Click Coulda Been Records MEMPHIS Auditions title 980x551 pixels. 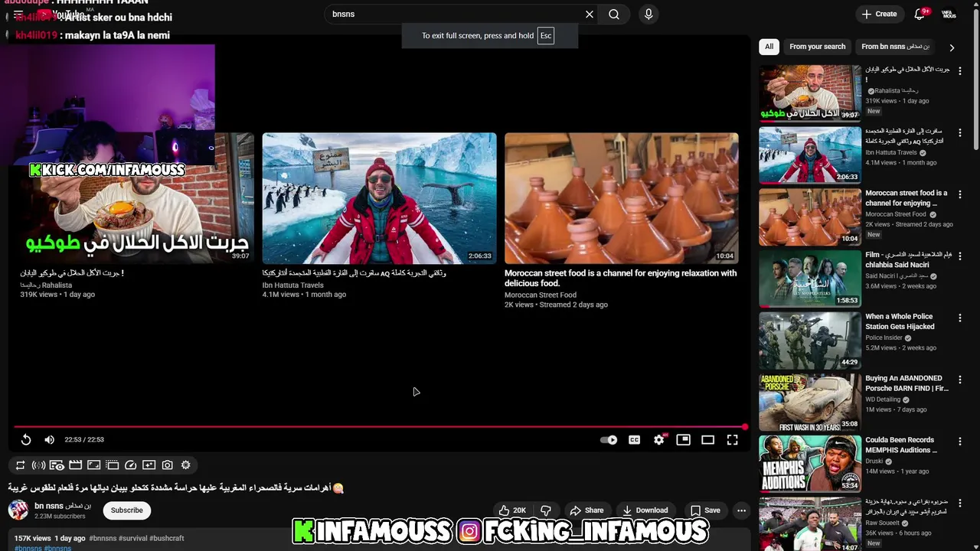coord(900,445)
